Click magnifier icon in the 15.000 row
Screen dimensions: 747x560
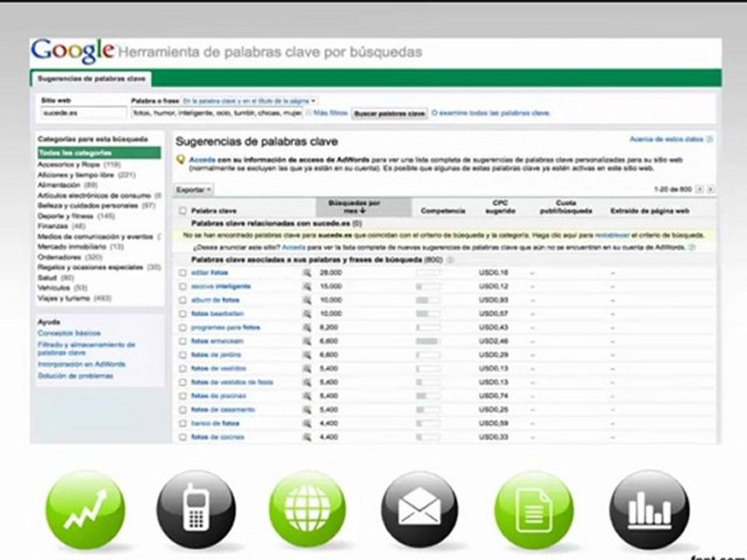307,287
